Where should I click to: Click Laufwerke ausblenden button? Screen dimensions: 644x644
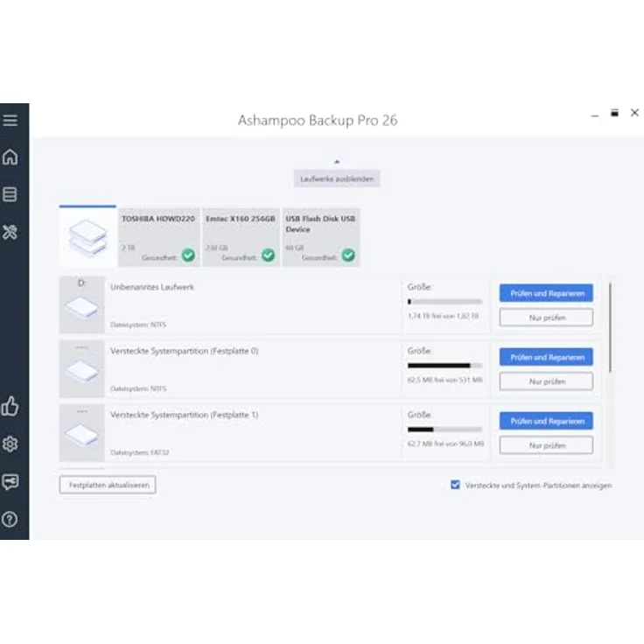point(337,178)
